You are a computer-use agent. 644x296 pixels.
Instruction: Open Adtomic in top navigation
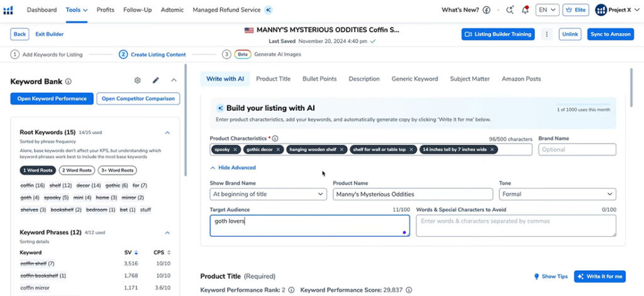coord(172,10)
